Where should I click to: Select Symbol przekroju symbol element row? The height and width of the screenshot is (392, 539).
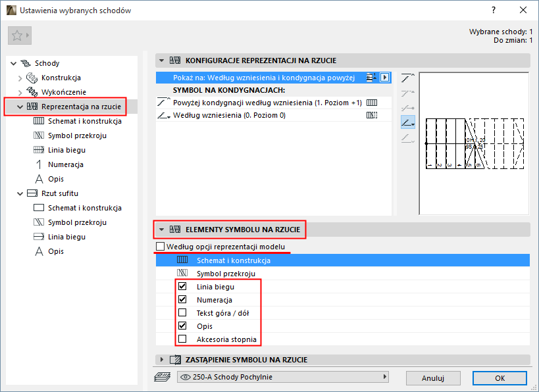pos(343,274)
